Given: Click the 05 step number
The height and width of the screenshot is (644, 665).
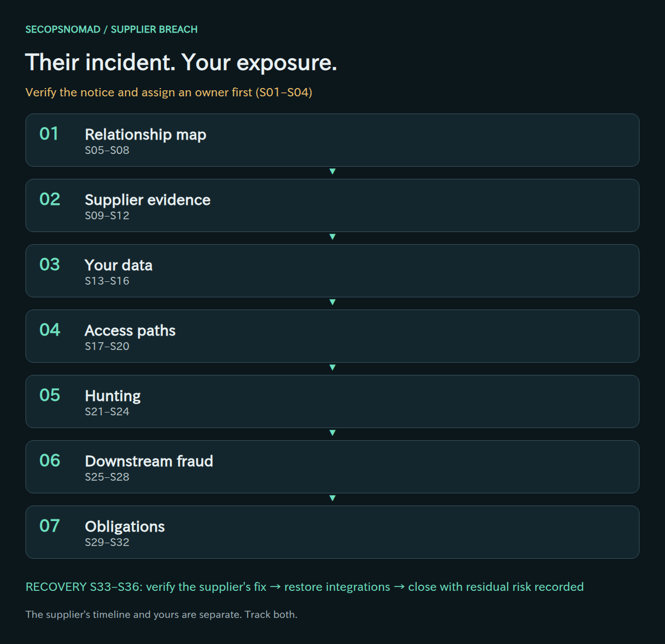Looking at the screenshot, I should click(x=49, y=395).
